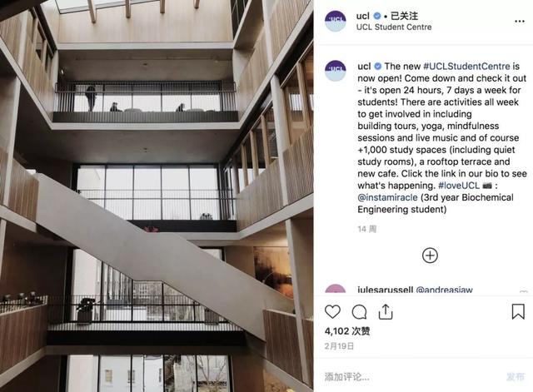Viewport: 533px width, 392px height.
Task: Load more comments with plus circle
Action: [x=430, y=256]
